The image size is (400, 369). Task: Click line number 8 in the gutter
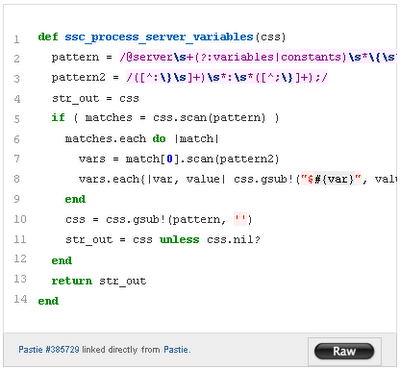tap(17, 179)
